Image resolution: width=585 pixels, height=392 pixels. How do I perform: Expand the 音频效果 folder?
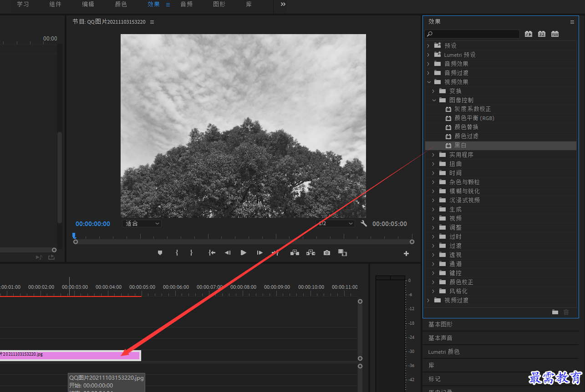(428, 64)
